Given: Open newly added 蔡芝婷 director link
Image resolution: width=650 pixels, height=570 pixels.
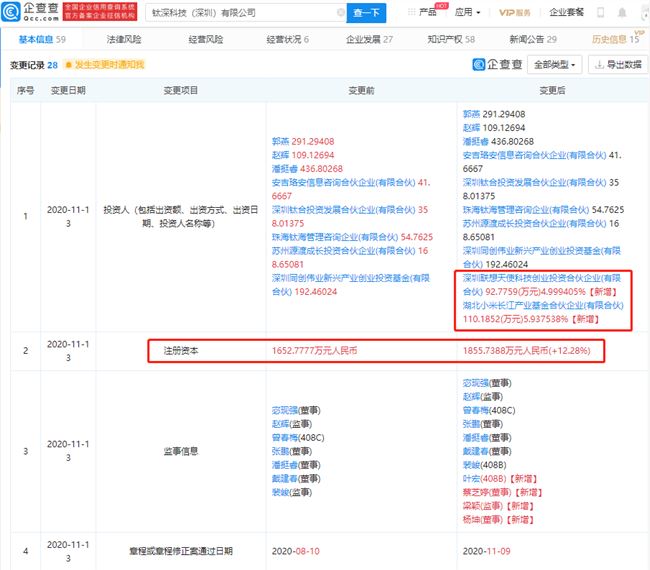Looking at the screenshot, I should (476, 493).
